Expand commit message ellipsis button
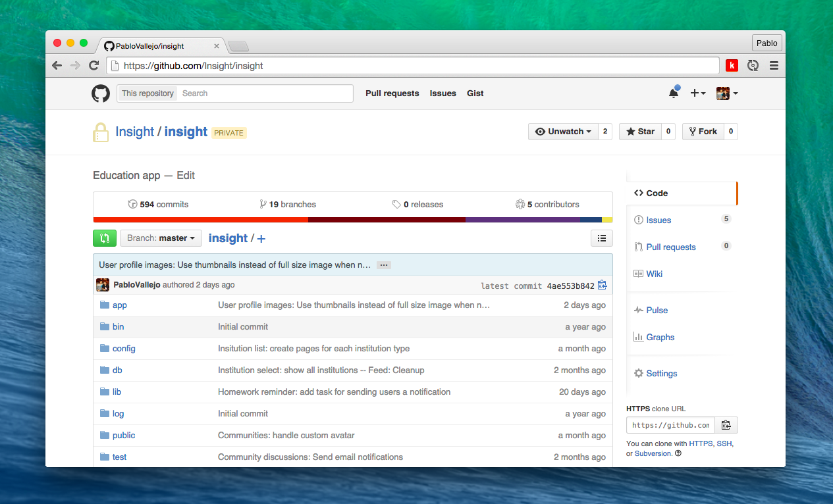This screenshot has height=504, width=833. tap(385, 265)
